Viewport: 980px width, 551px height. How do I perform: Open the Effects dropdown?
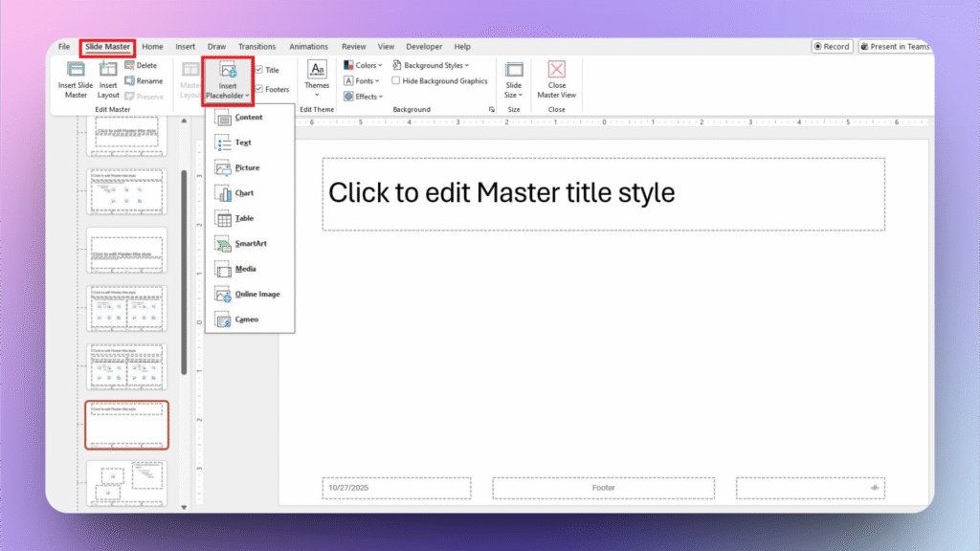[x=362, y=96]
